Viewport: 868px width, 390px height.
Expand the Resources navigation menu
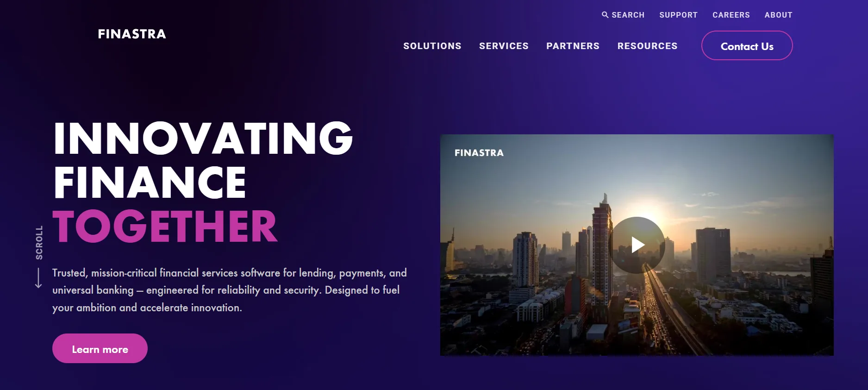pos(647,46)
